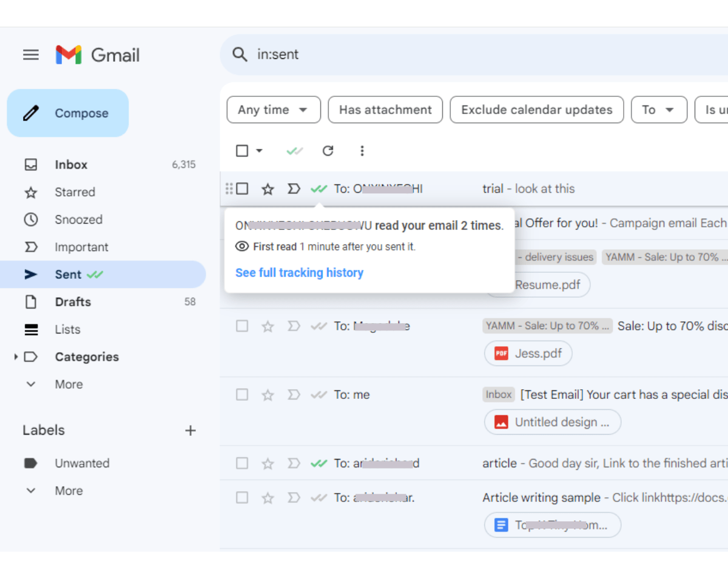Click the YAMM - Sale label on Jess.pdf email
The image size is (728, 582).
point(547,326)
